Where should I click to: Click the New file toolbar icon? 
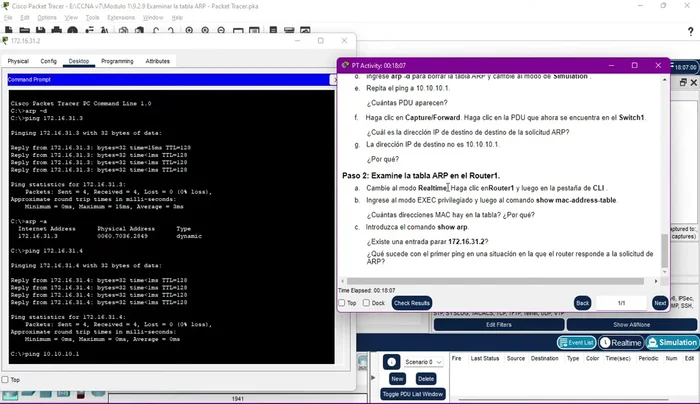[8, 30]
